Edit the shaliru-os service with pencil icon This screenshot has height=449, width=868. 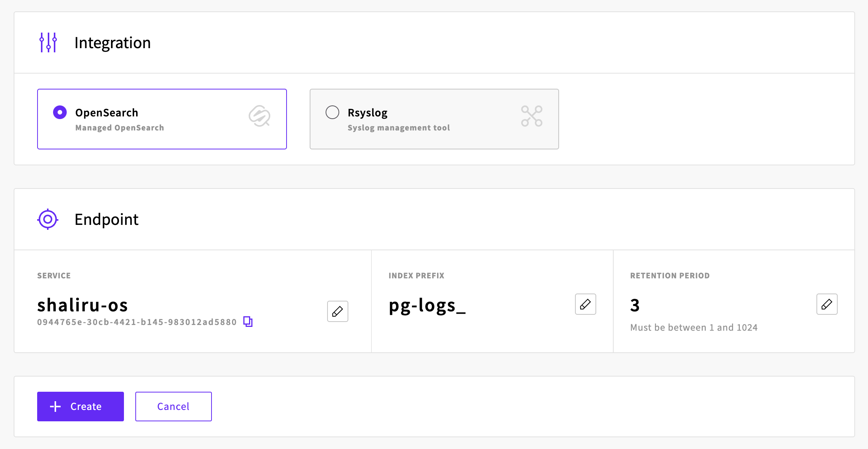338,311
